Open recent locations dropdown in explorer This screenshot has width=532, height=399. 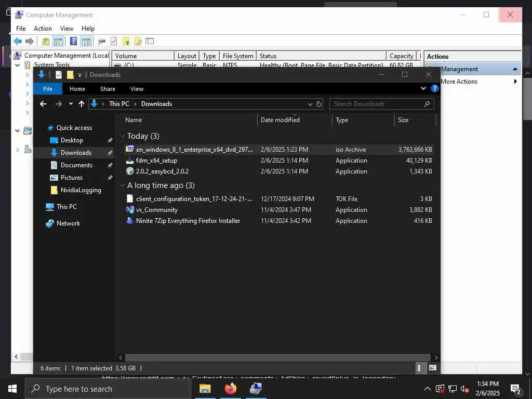[x=71, y=104]
